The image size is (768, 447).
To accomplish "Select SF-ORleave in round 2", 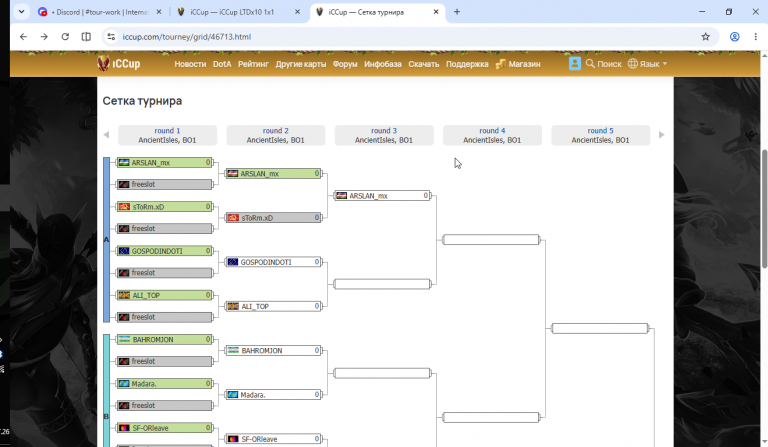I will point(273,439).
